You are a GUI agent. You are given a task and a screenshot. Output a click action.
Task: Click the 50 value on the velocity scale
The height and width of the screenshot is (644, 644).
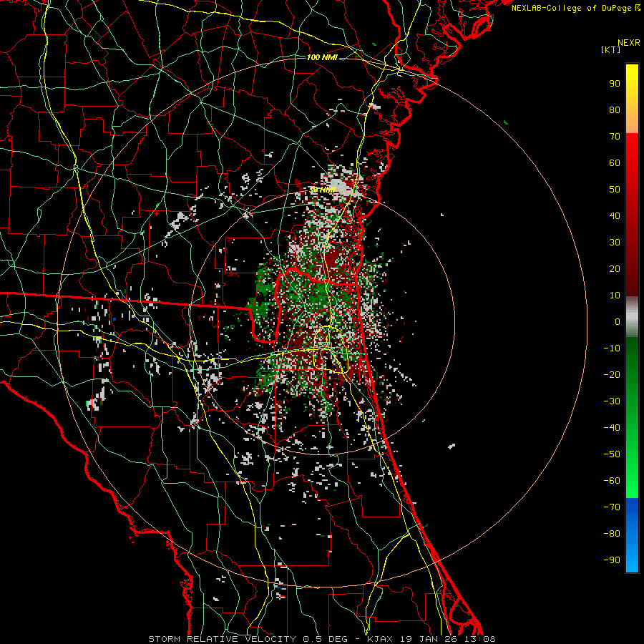click(615, 190)
